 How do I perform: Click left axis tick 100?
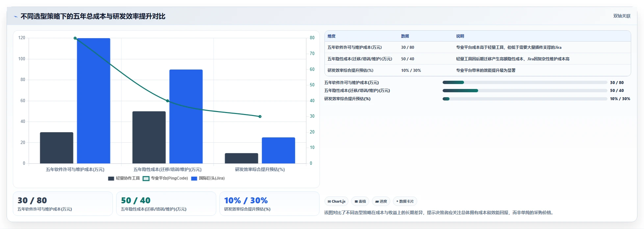(x=22, y=59)
